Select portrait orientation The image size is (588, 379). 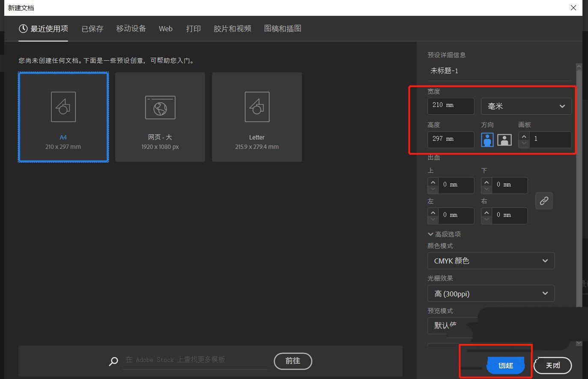pos(487,139)
